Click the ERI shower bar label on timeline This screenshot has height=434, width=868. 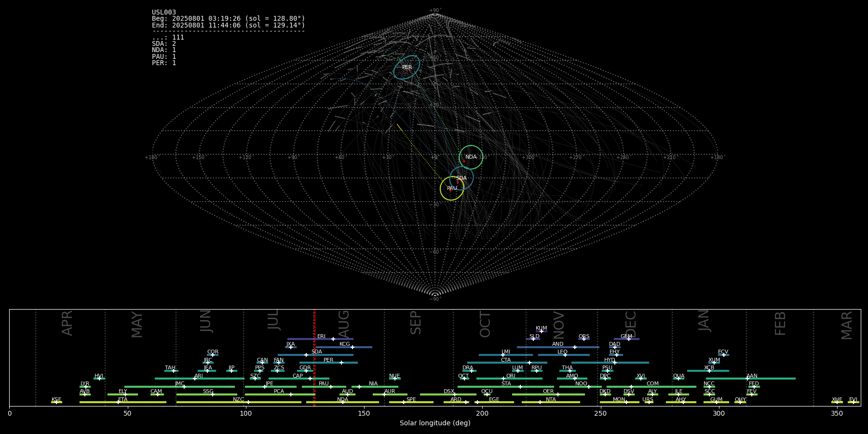point(321,337)
